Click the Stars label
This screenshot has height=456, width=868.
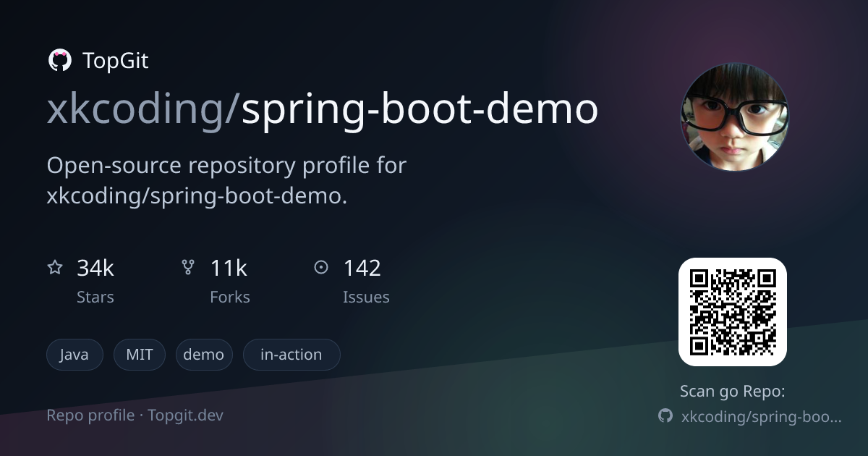(95, 297)
